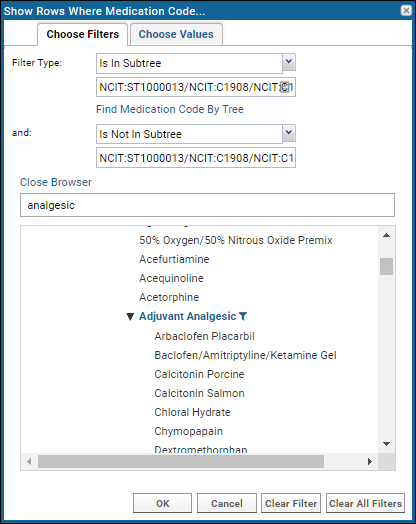Collapse the Adjuvant Analgesic tree node
Screen dimensions: 416x524
pos(130,316)
